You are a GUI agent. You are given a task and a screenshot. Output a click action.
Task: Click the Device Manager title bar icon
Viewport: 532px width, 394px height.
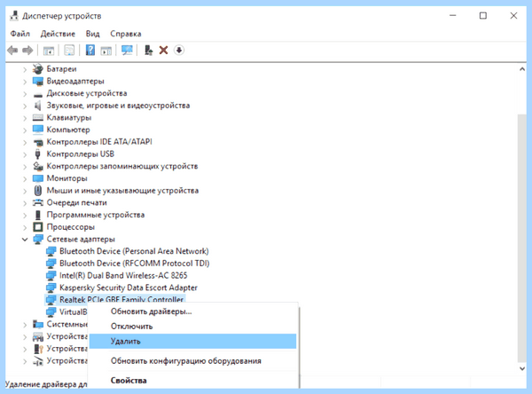[14, 16]
